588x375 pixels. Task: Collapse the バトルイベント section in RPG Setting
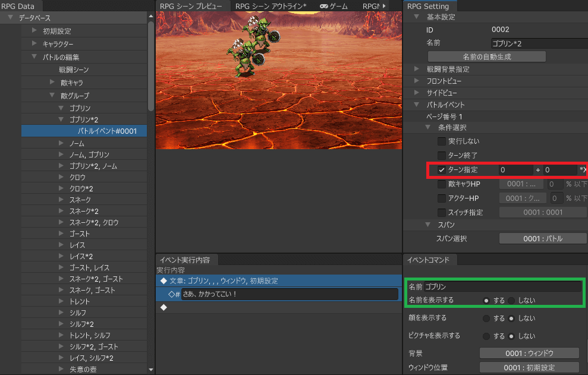(x=417, y=105)
